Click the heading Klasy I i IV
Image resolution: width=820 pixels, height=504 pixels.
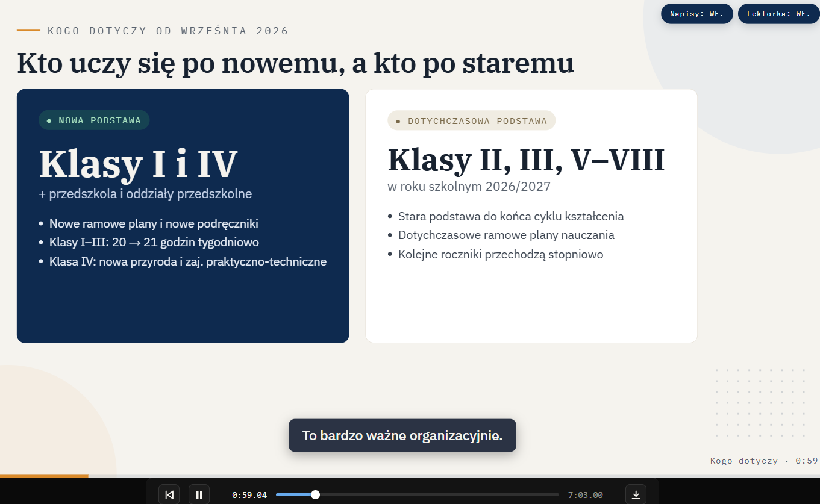(x=139, y=163)
